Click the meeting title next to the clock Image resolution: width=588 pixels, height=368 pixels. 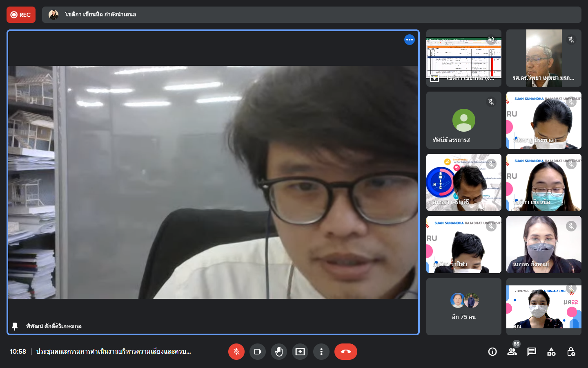pyautogui.click(x=114, y=352)
